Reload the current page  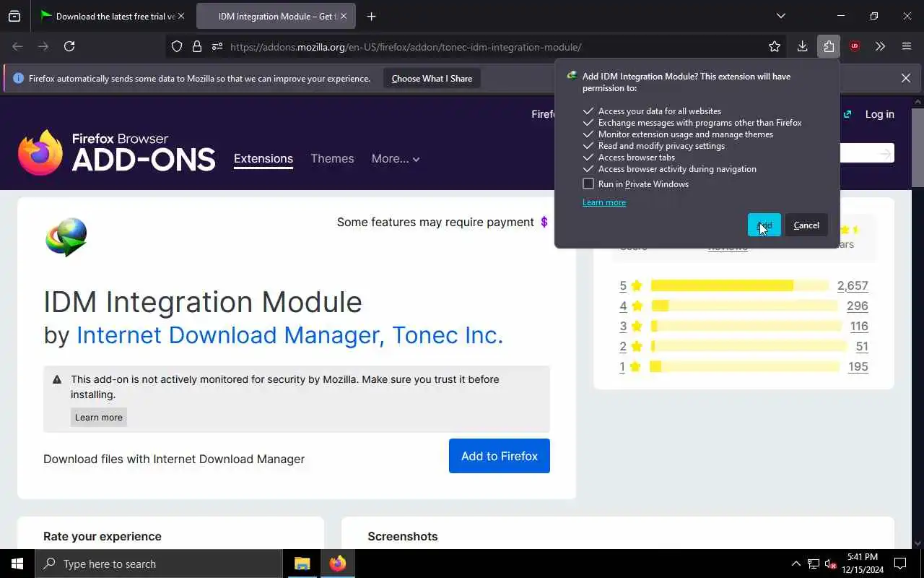(x=69, y=46)
